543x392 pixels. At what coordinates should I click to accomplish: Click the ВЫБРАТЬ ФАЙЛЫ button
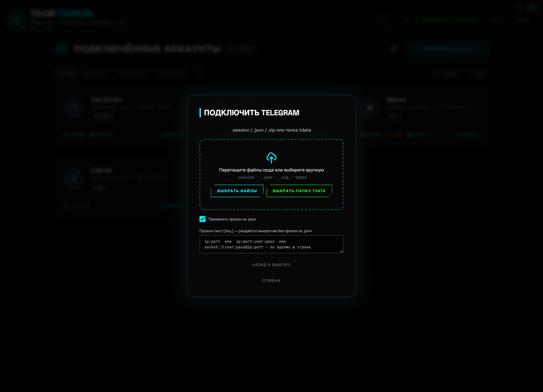237,191
